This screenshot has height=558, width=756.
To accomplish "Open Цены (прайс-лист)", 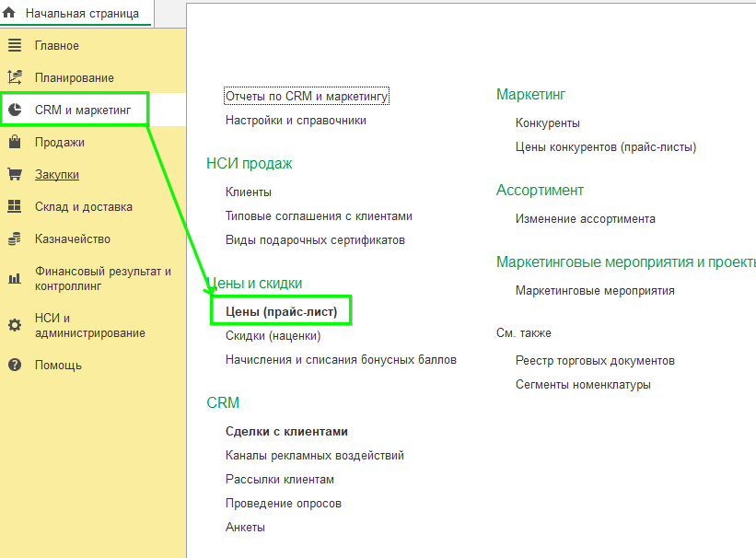I will [281, 311].
